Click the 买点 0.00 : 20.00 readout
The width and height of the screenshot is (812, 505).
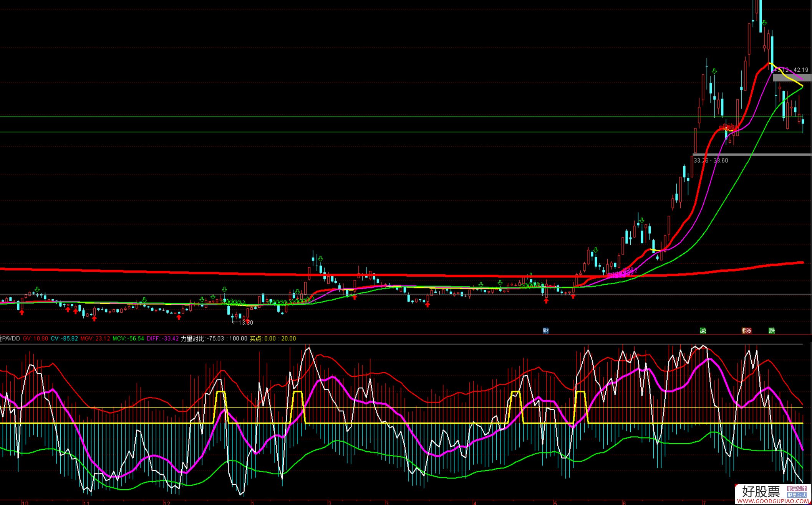(x=273, y=338)
